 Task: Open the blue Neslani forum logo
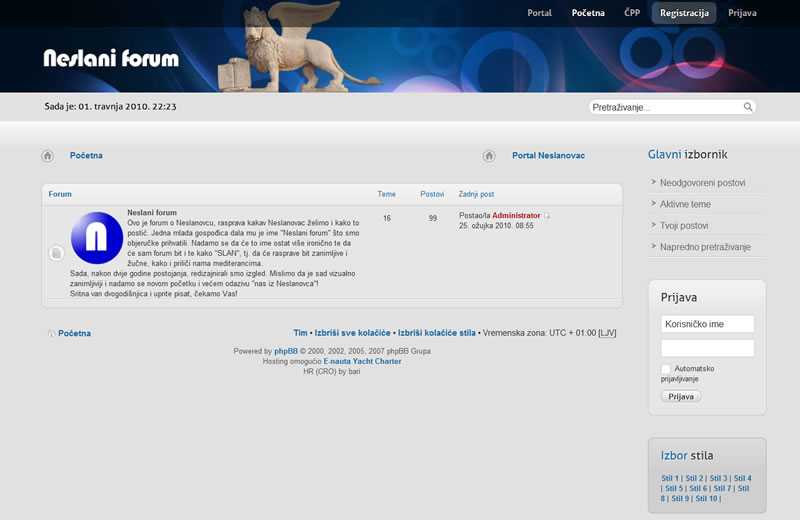97,239
